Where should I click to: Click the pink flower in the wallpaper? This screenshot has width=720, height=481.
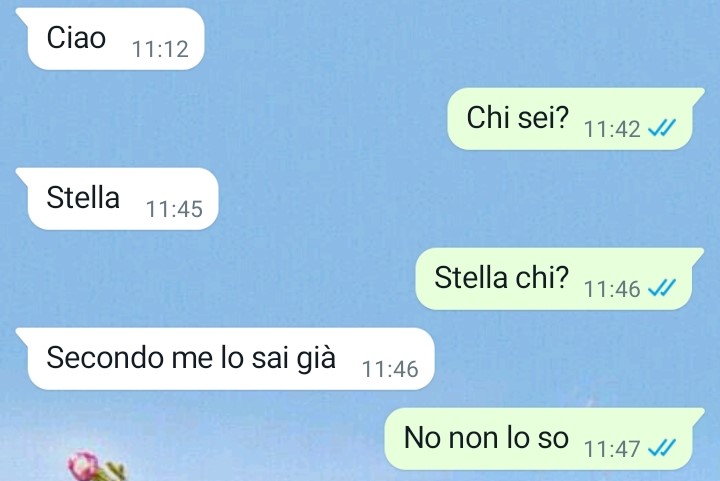[x=84, y=465]
